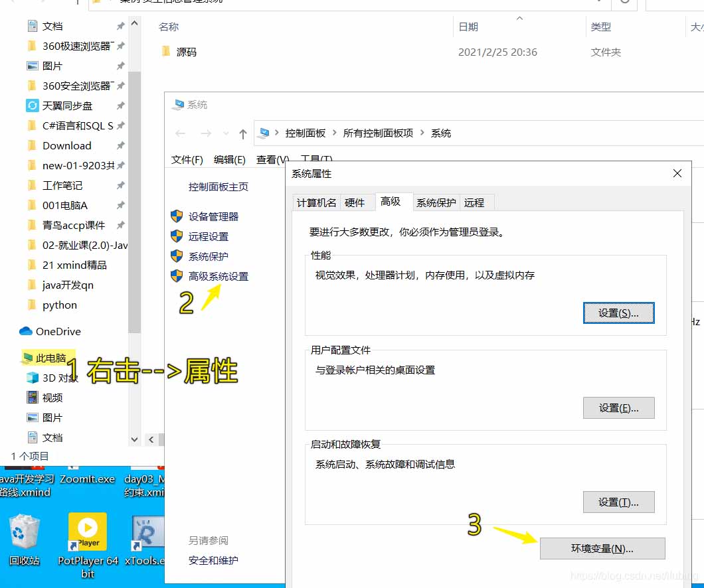
Task: Sort files by the 类型 column
Action: [x=601, y=27]
